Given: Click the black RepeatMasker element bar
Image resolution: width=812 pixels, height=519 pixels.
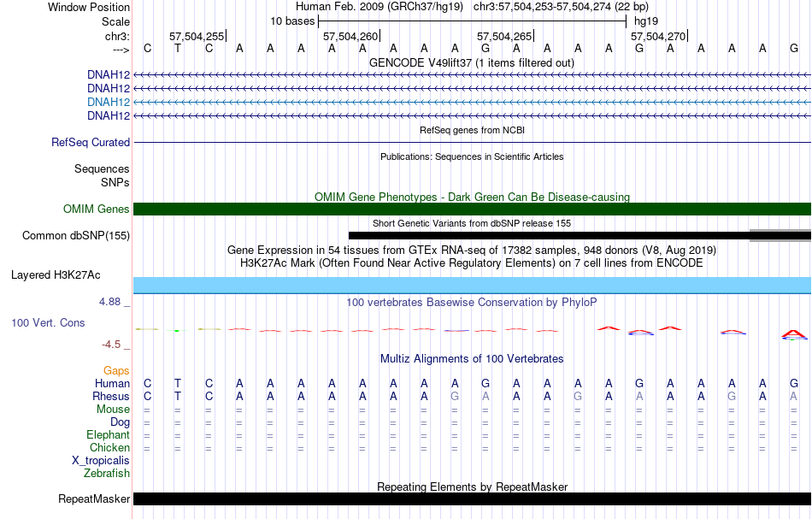Looking at the screenshot, I should pos(472,498).
